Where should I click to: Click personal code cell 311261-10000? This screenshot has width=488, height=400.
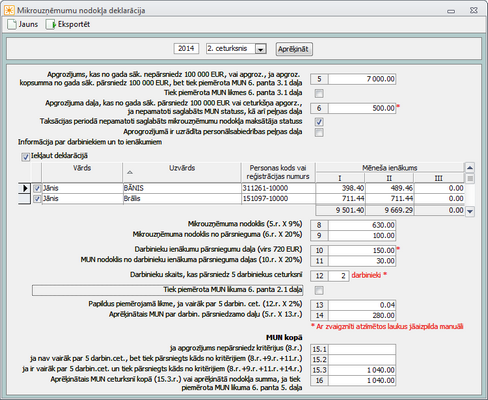point(278,188)
